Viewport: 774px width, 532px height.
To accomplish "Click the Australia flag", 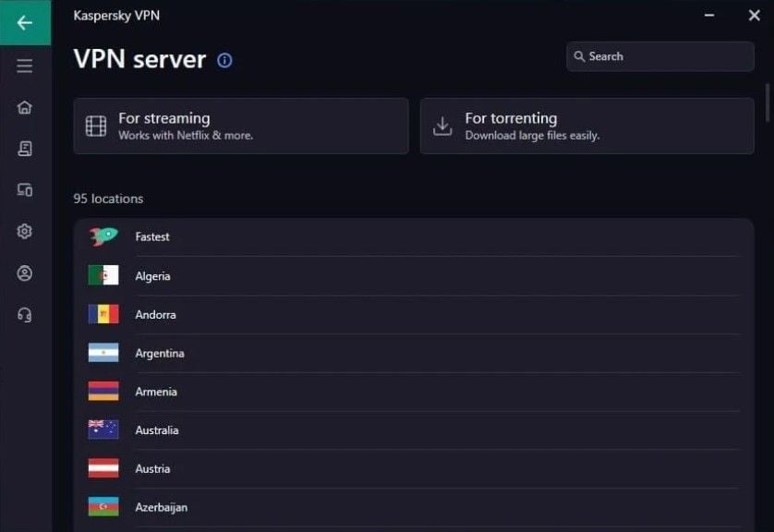I will (x=103, y=429).
